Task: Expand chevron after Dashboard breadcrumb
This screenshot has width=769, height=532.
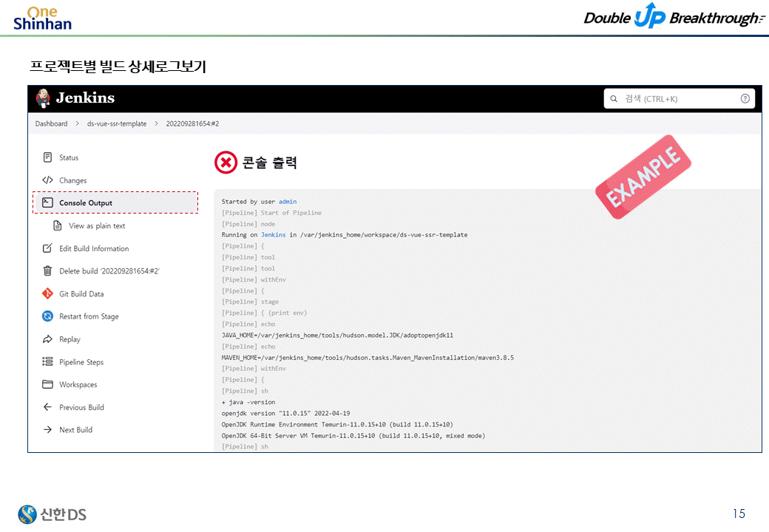Action: coord(77,123)
